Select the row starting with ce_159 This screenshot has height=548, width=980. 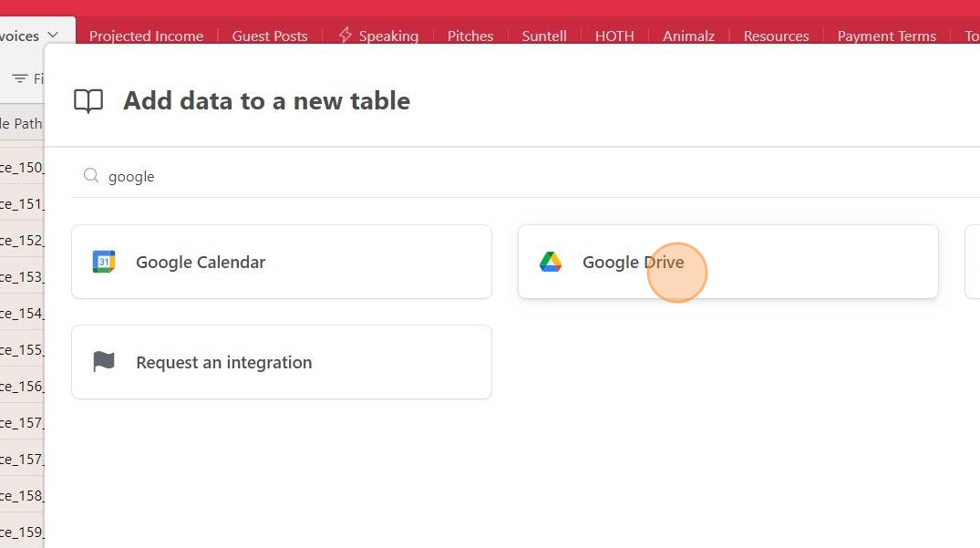pos(22,532)
